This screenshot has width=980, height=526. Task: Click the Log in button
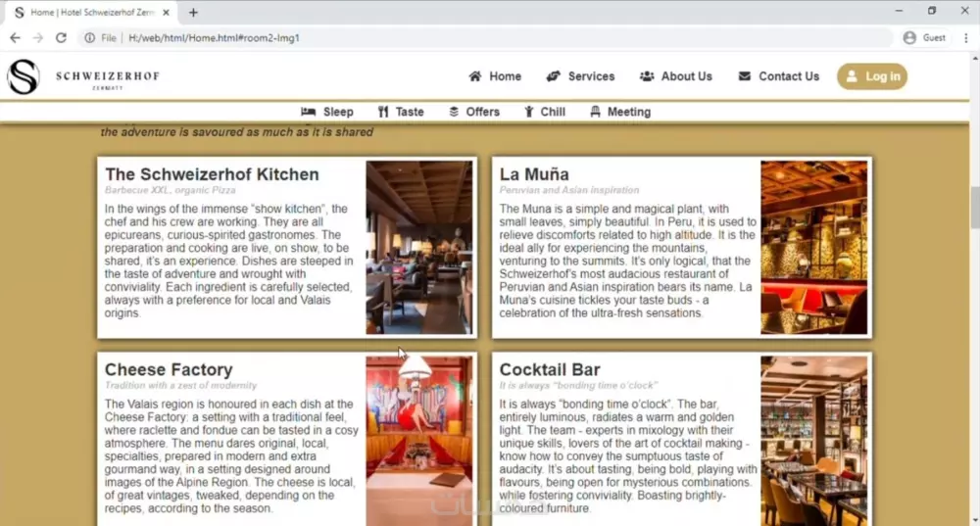pyautogui.click(x=872, y=76)
